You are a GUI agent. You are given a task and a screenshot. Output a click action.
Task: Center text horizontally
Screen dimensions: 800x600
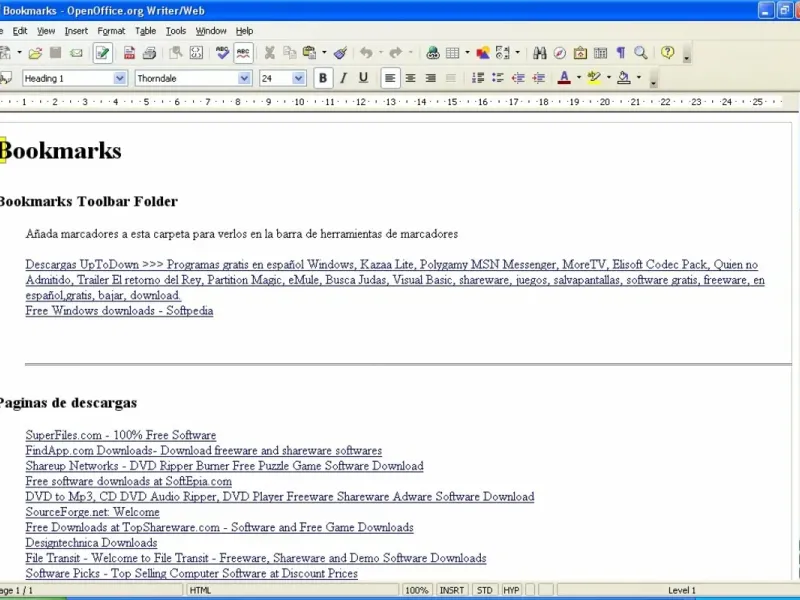coord(410,79)
